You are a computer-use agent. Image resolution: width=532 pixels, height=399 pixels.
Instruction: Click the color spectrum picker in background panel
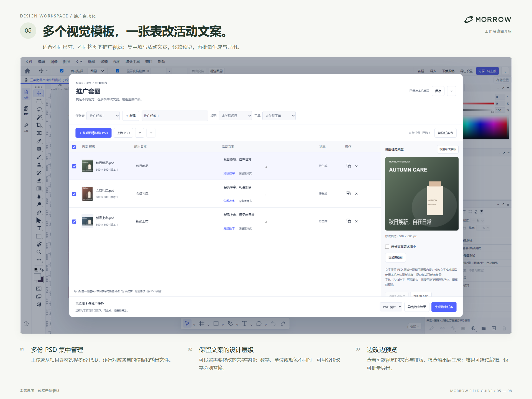(486, 128)
